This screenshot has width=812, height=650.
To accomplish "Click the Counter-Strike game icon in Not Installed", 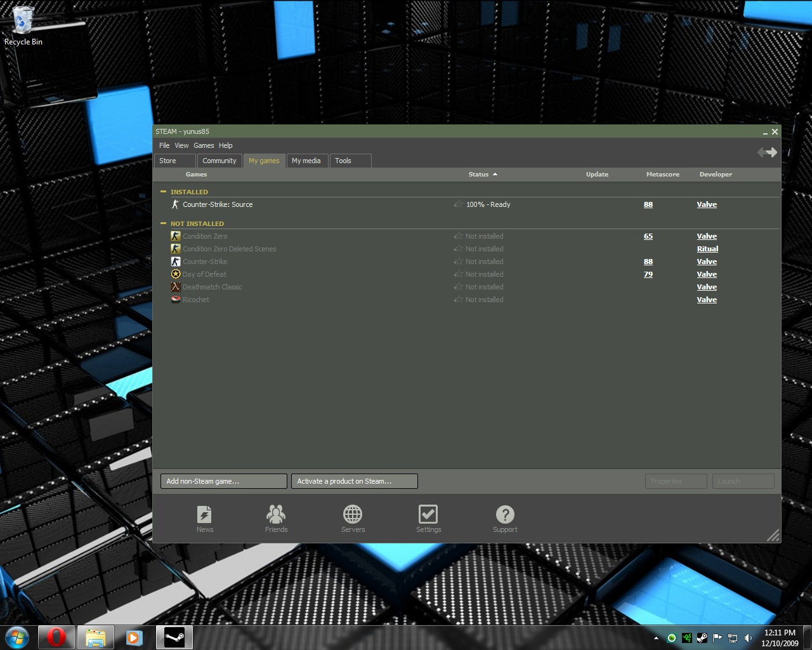I will pyautogui.click(x=176, y=262).
